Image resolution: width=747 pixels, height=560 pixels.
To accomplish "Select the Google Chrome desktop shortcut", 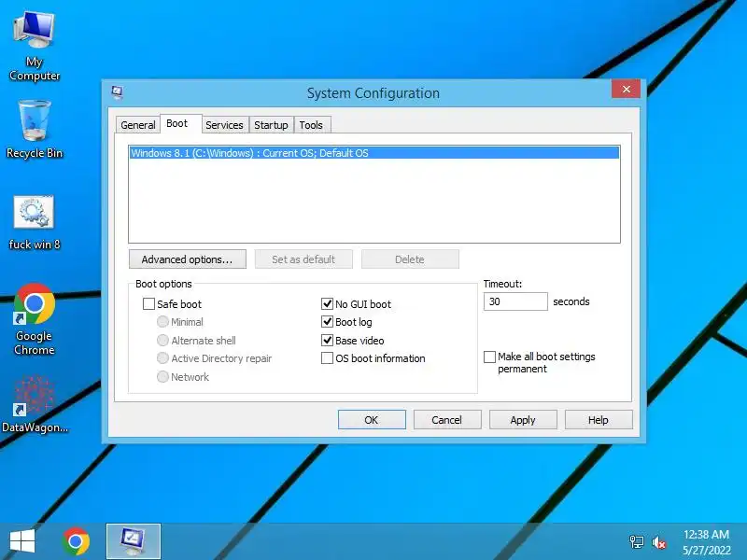I will pyautogui.click(x=34, y=319).
